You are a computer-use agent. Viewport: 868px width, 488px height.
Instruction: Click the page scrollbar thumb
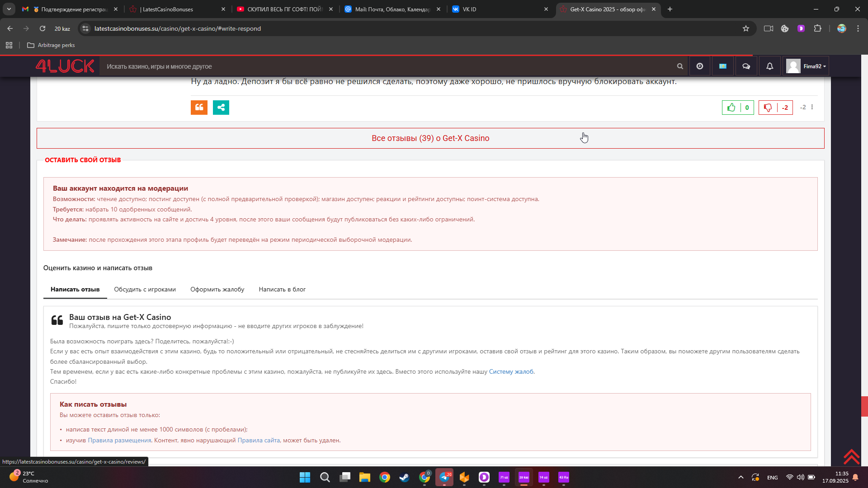(864, 406)
